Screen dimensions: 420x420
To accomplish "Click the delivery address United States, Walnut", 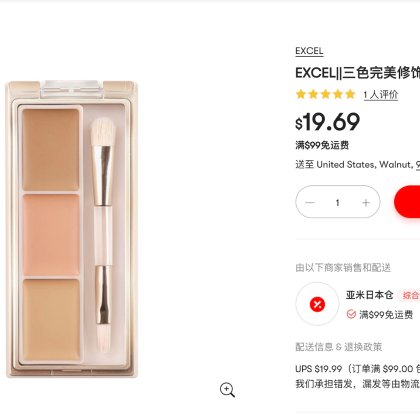I will 364,165.
